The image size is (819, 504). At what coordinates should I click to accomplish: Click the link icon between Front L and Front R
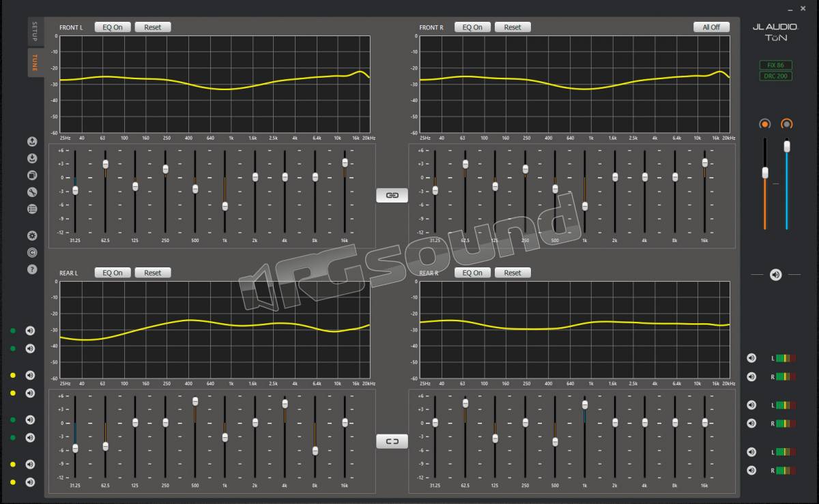(392, 196)
